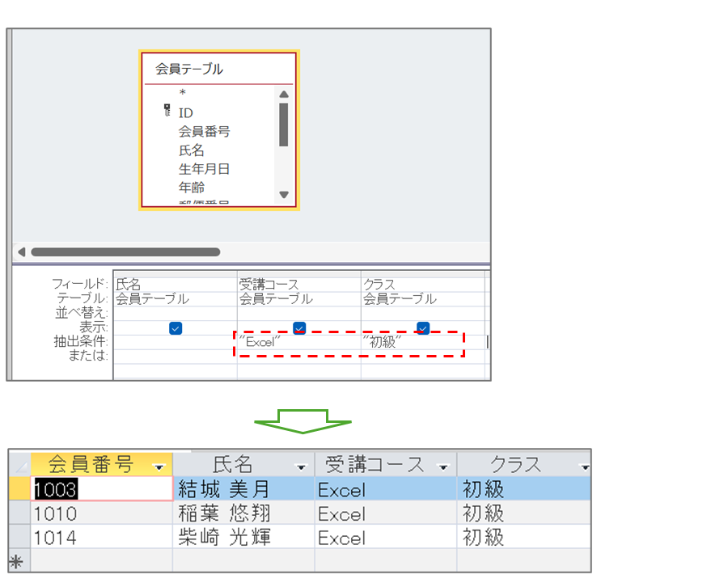Click the 会員テーブル title bar
The image size is (728, 583).
218,69
